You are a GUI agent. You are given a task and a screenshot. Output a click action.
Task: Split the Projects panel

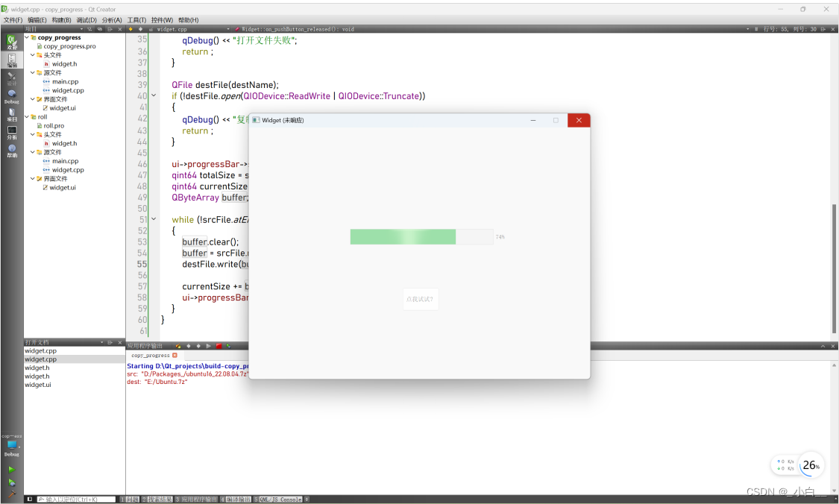[x=110, y=29]
